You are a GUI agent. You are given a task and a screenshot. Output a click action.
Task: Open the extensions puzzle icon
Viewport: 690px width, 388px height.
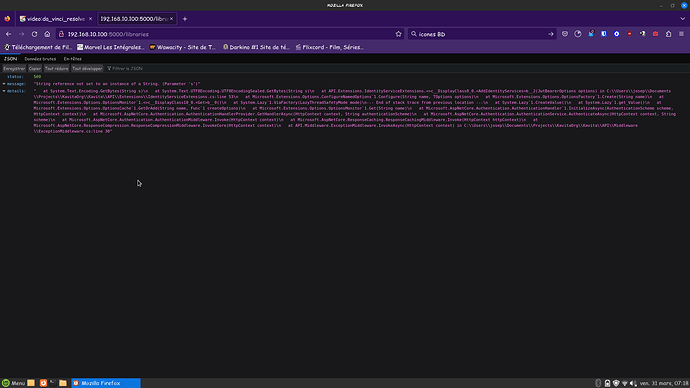pos(668,34)
